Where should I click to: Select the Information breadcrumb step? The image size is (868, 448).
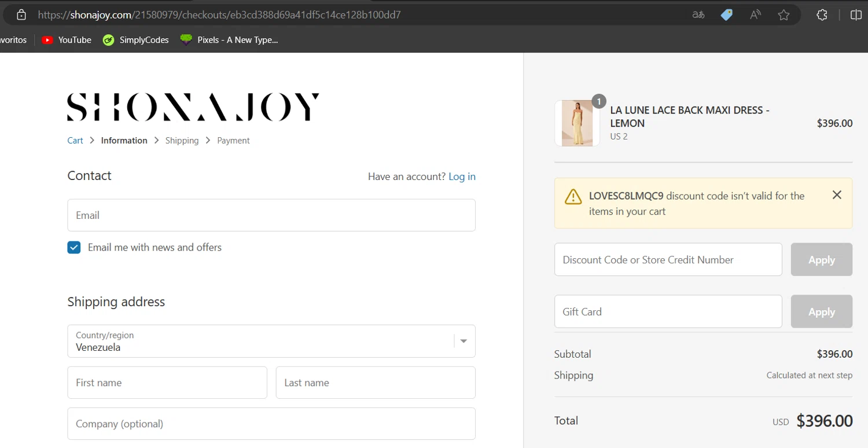click(124, 141)
